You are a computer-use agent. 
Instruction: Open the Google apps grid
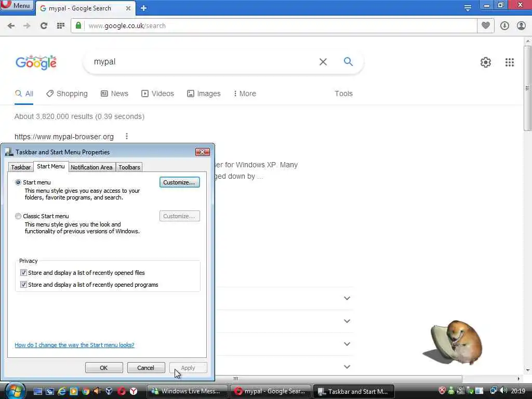(x=509, y=62)
